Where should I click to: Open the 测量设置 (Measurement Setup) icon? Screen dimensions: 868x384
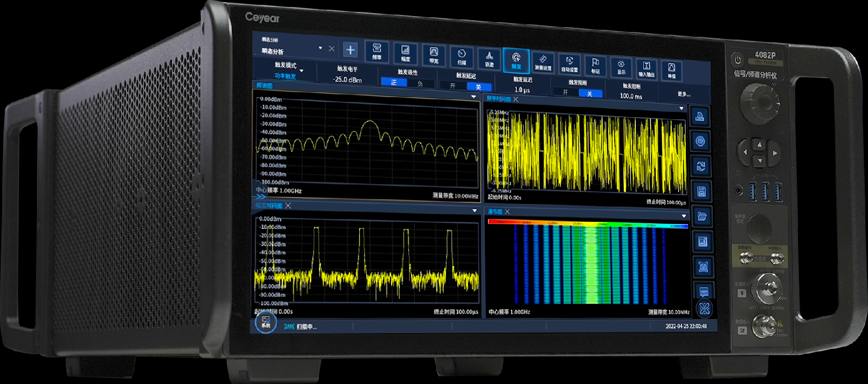click(542, 62)
